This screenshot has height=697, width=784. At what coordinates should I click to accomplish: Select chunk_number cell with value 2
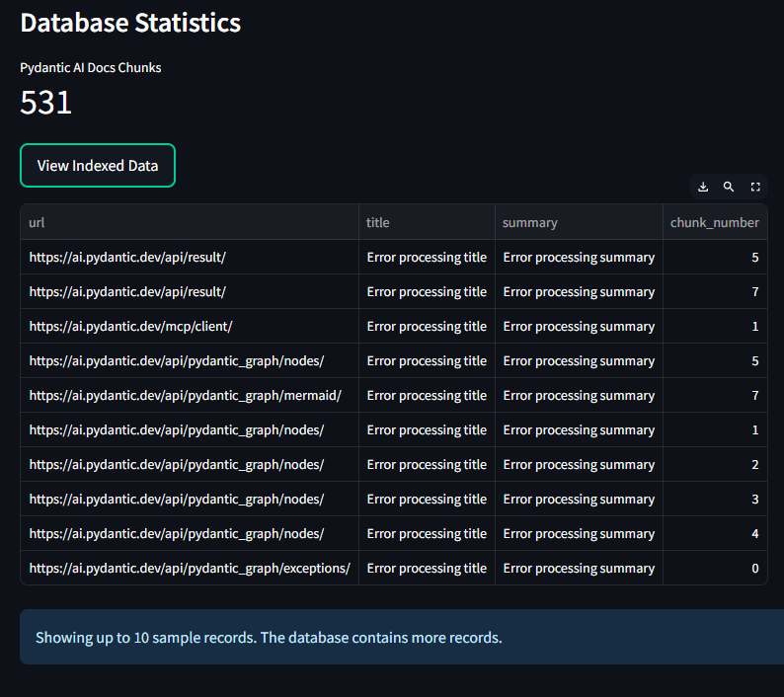[x=715, y=464]
